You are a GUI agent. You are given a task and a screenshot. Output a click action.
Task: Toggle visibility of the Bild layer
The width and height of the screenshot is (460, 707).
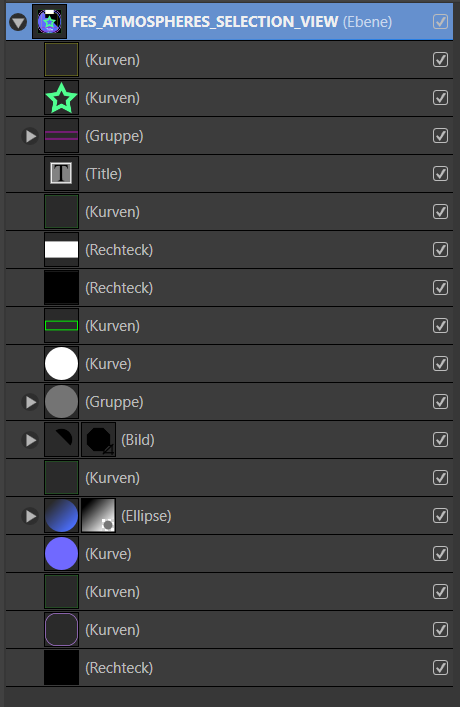(x=440, y=440)
